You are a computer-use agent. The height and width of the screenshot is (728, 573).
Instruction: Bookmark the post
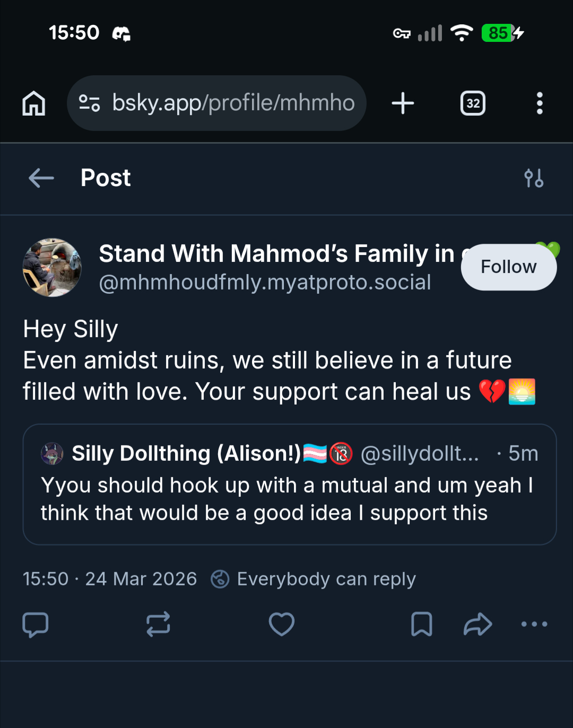click(422, 624)
